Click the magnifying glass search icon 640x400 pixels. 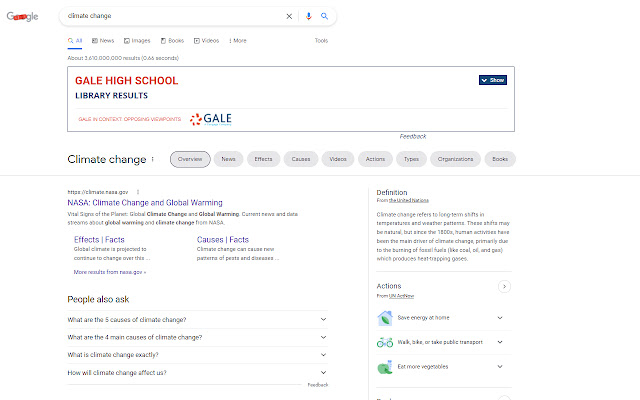coord(324,16)
